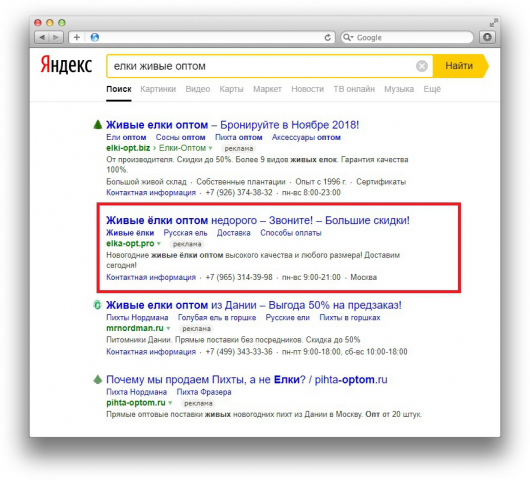Switch to the Видео tab
The height and width of the screenshot is (480, 530).
(198, 89)
